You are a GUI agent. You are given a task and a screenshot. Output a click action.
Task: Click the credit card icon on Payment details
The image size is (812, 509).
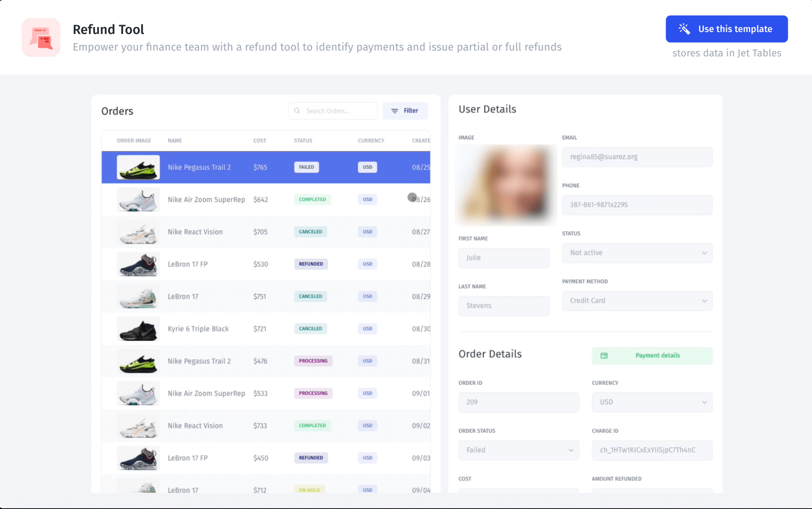[604, 355]
